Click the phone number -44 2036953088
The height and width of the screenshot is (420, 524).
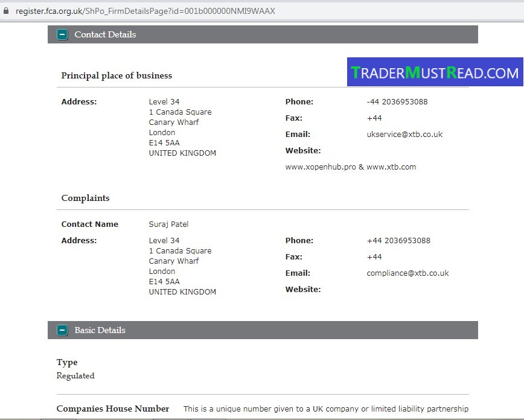[x=397, y=101]
